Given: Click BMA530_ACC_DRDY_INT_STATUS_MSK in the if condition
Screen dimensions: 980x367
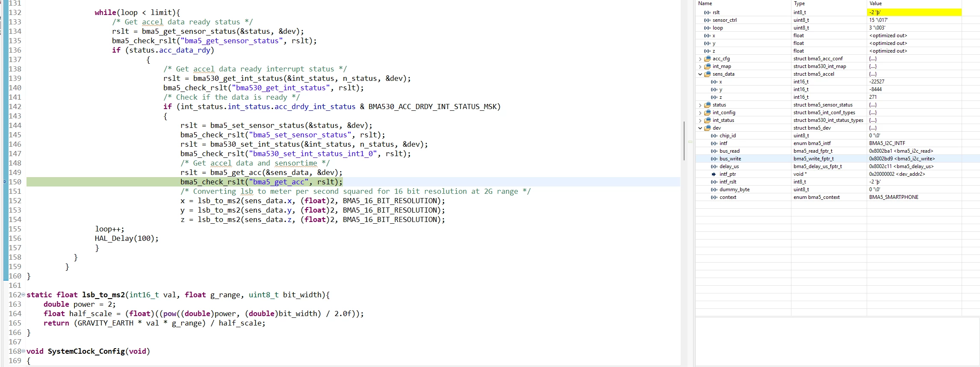Looking at the screenshot, I should (x=432, y=107).
